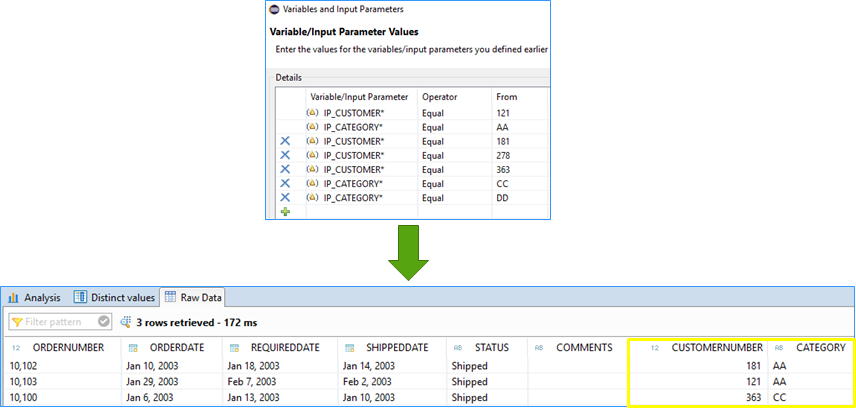Click the CATEGORY column header

coord(820,347)
